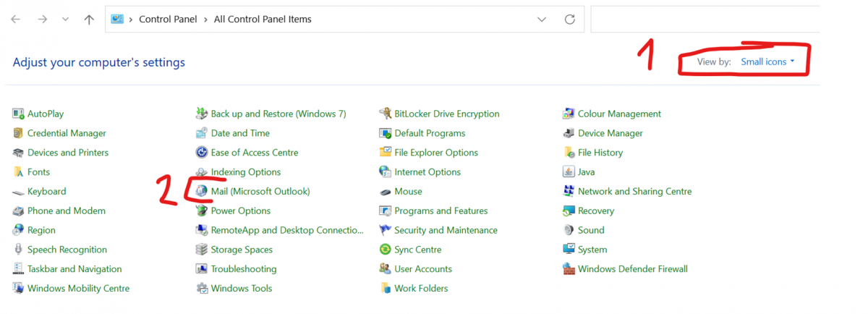The width and height of the screenshot is (868, 314).
Task: Select All Control Panel Items breadcrumb
Action: coord(263,20)
